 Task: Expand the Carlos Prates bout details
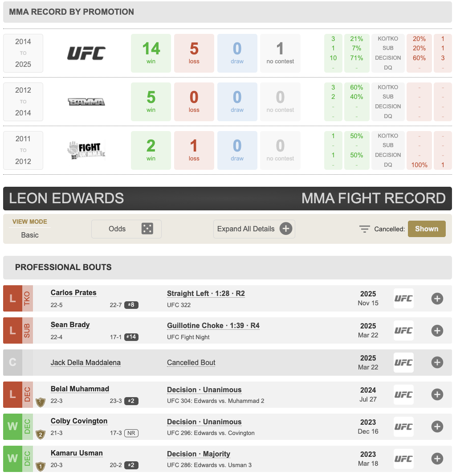coord(437,299)
